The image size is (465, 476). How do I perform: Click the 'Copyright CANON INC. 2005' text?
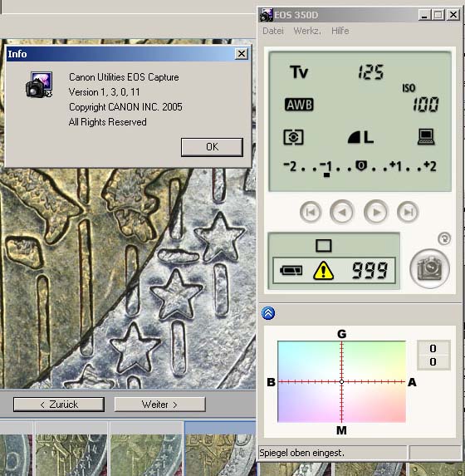pyautogui.click(x=125, y=107)
